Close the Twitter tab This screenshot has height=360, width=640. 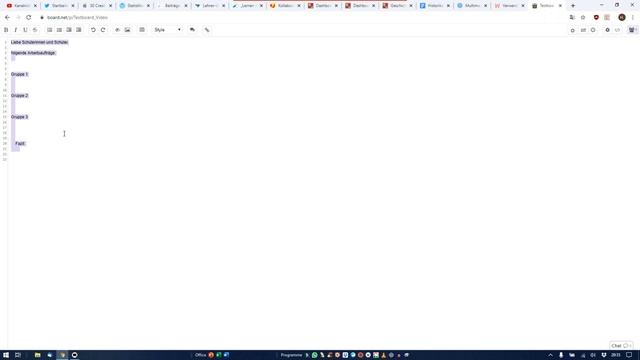click(73, 6)
